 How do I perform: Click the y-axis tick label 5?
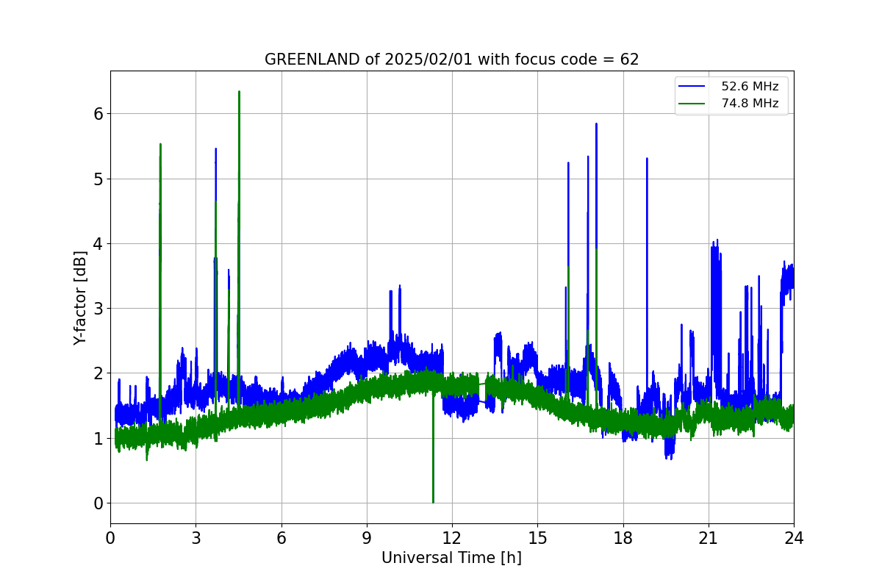click(x=98, y=179)
